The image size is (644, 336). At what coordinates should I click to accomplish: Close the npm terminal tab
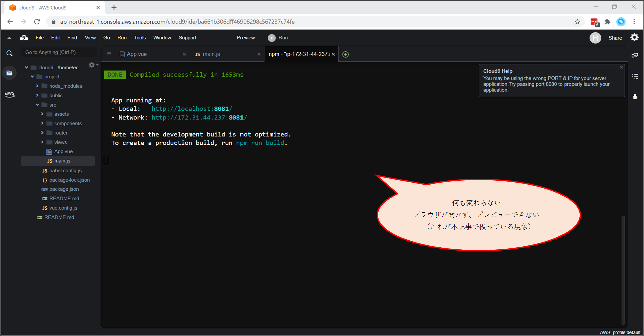tap(333, 54)
